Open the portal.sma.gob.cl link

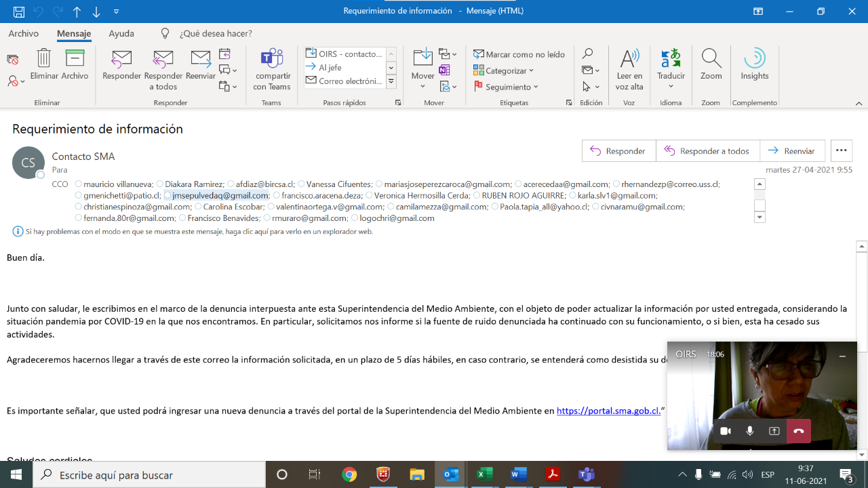coord(608,411)
